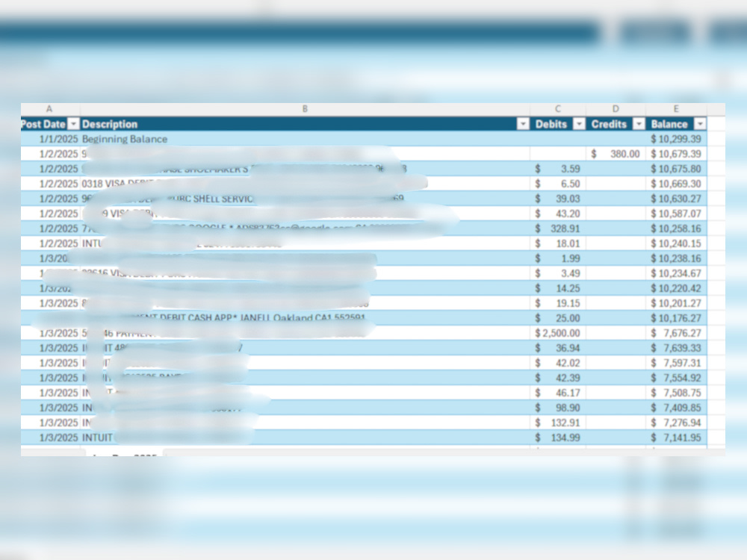Screen dimensions: 747x560
Task: Select the 6.50 debit cell
Action: (558, 184)
